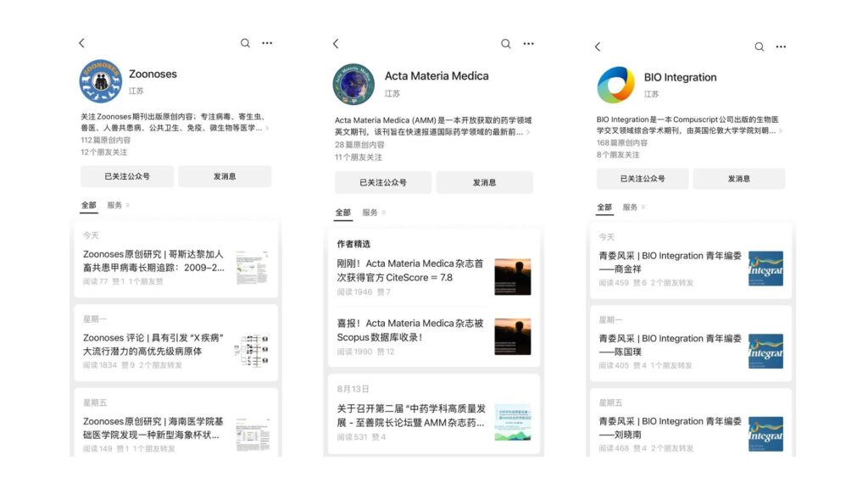The width and height of the screenshot is (868, 488).
Task: Select the 全部 tab in BIO Integration
Action: coord(604,208)
